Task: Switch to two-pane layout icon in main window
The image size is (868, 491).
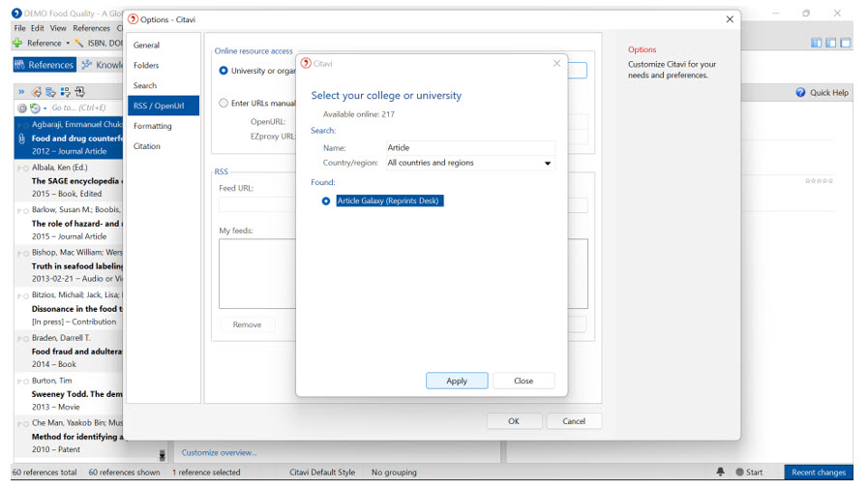Action: [x=831, y=43]
